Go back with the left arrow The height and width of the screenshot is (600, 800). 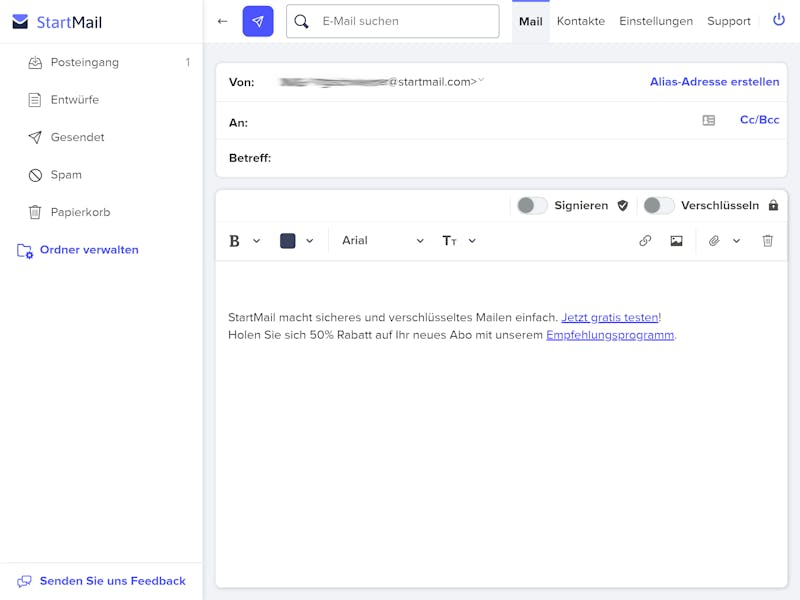click(222, 21)
